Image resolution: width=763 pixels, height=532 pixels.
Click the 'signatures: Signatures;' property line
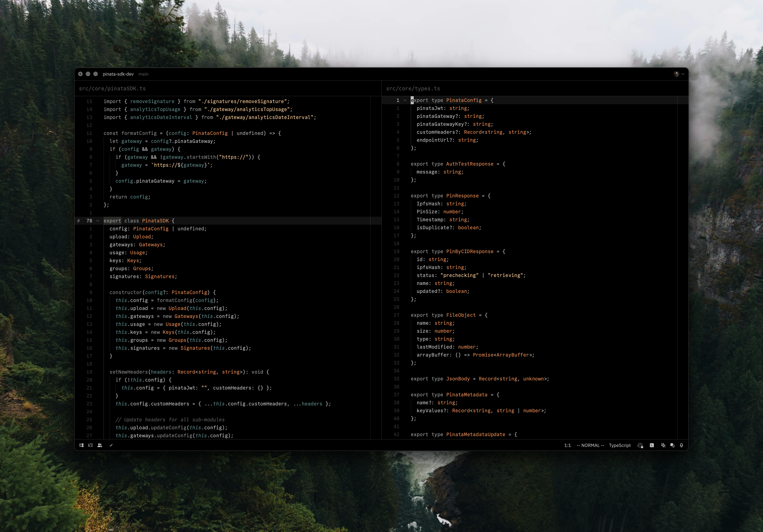click(x=143, y=277)
